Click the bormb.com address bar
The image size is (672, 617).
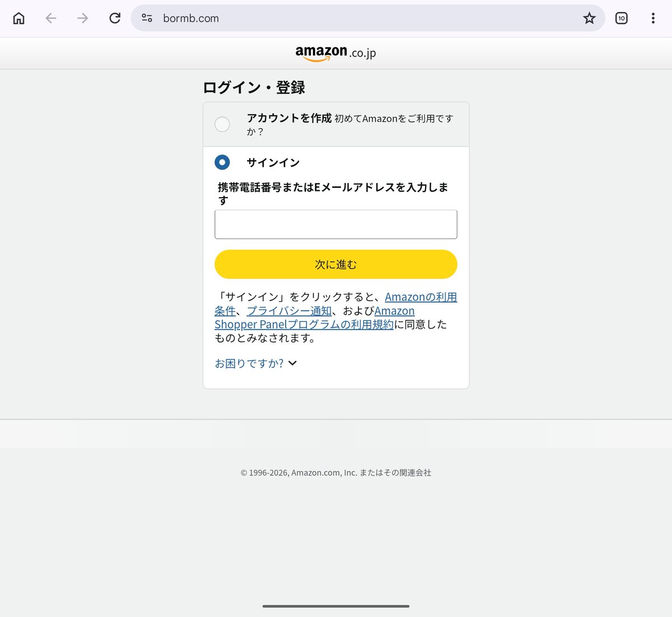[368, 18]
